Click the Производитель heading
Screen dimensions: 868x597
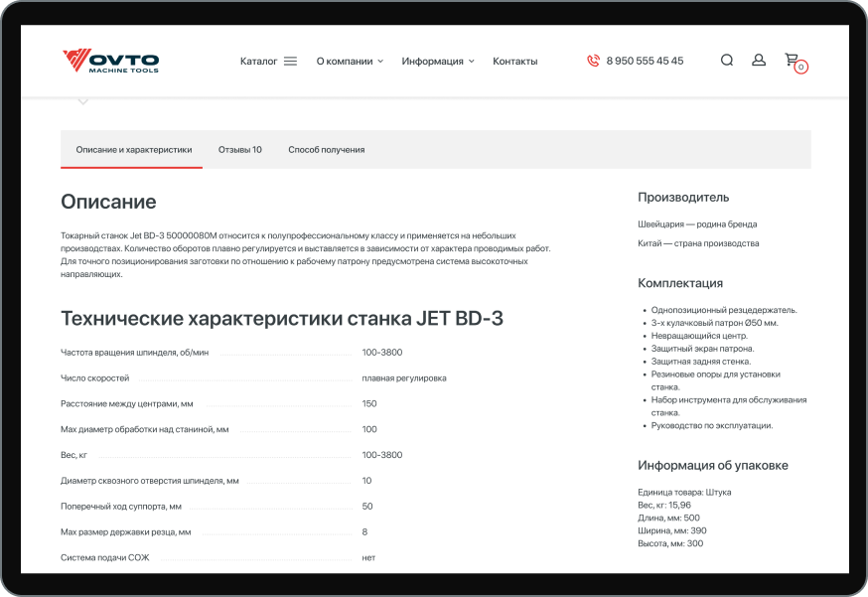point(683,197)
